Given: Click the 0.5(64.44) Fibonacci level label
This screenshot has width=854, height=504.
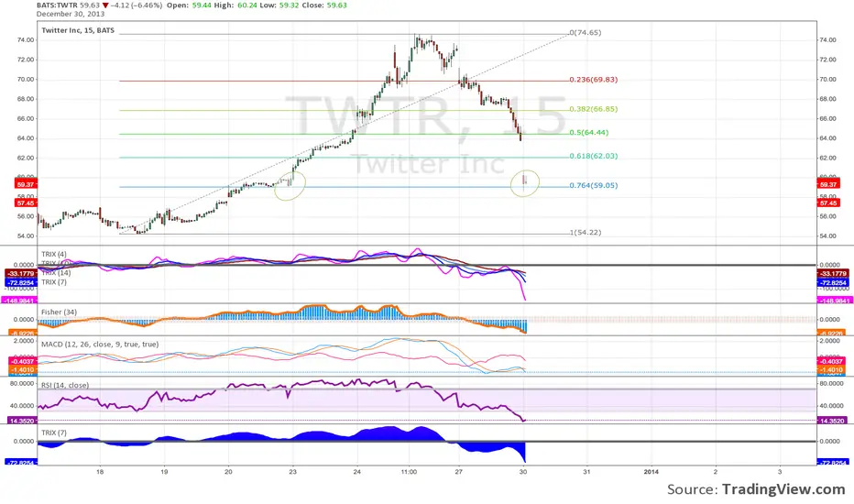Looking at the screenshot, I should coord(589,132).
